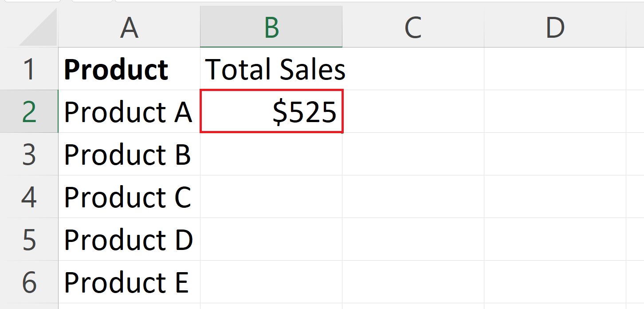This screenshot has width=644, height=309.
Task: Select the Product A cell
Action: click(129, 111)
